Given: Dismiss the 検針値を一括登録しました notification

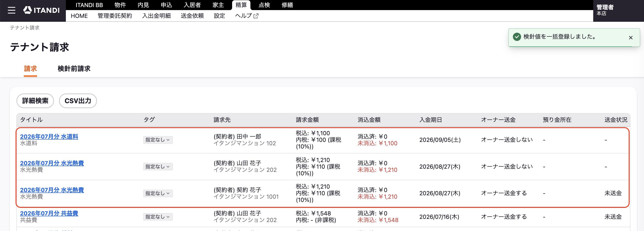Looking at the screenshot, I should (631, 38).
